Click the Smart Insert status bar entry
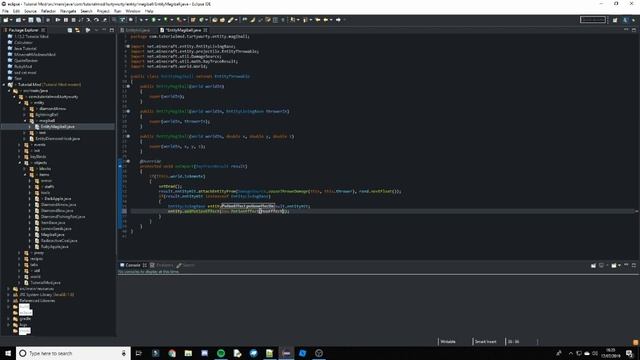The height and width of the screenshot is (360, 640). 485,342
